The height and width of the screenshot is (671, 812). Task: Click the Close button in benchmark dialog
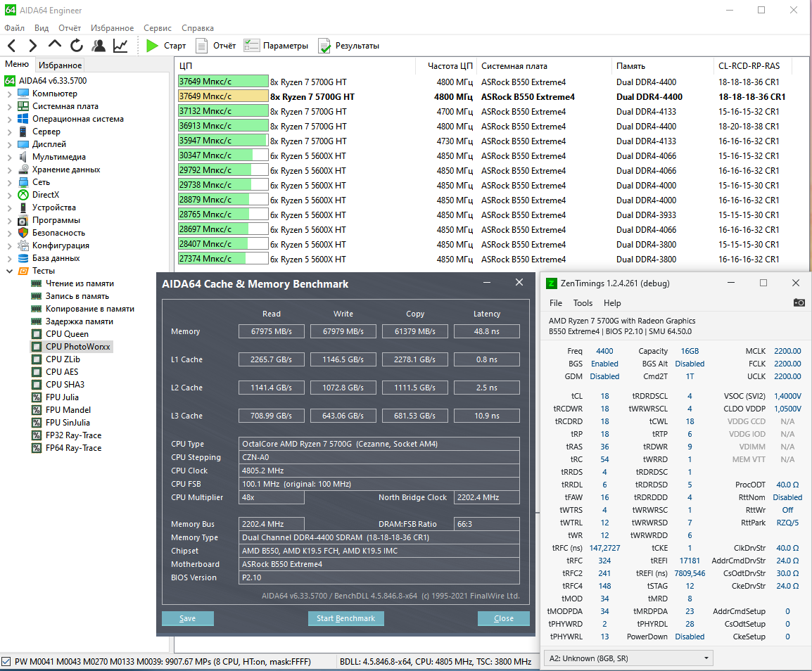point(503,618)
